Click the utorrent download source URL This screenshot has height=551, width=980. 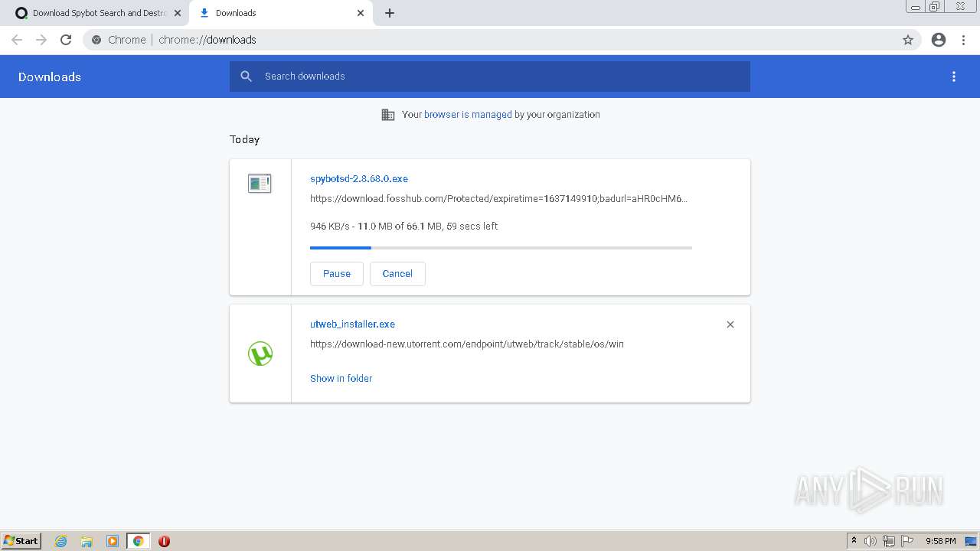466,344
